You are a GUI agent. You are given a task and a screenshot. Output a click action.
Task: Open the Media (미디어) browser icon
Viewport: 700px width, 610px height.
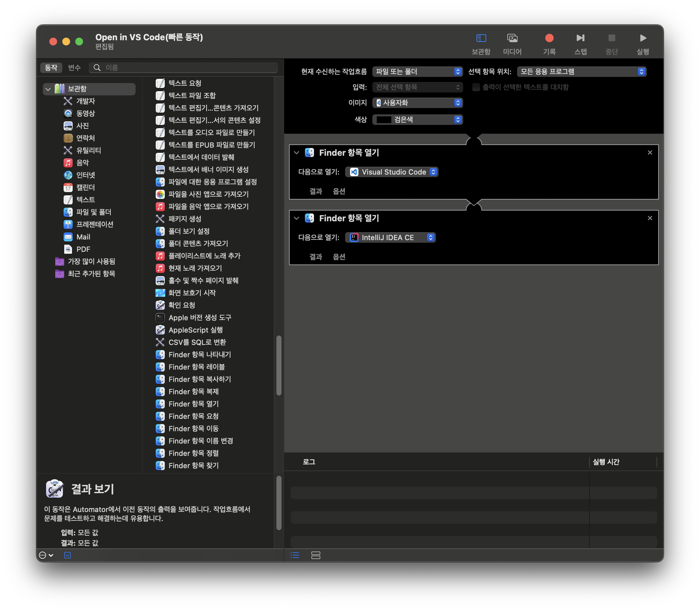512,38
